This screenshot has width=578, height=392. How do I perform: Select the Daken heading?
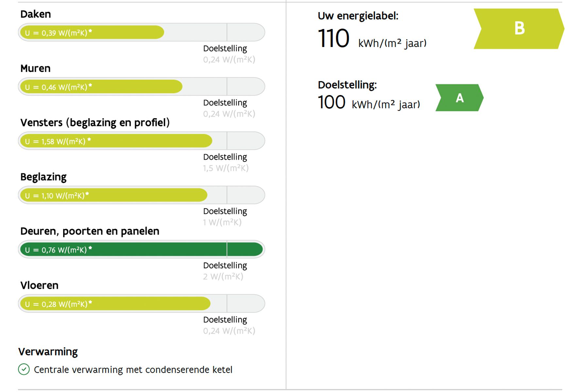pyautogui.click(x=36, y=14)
